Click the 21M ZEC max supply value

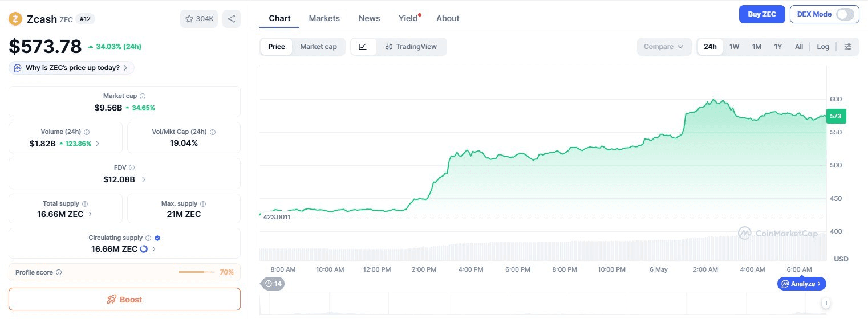point(184,214)
